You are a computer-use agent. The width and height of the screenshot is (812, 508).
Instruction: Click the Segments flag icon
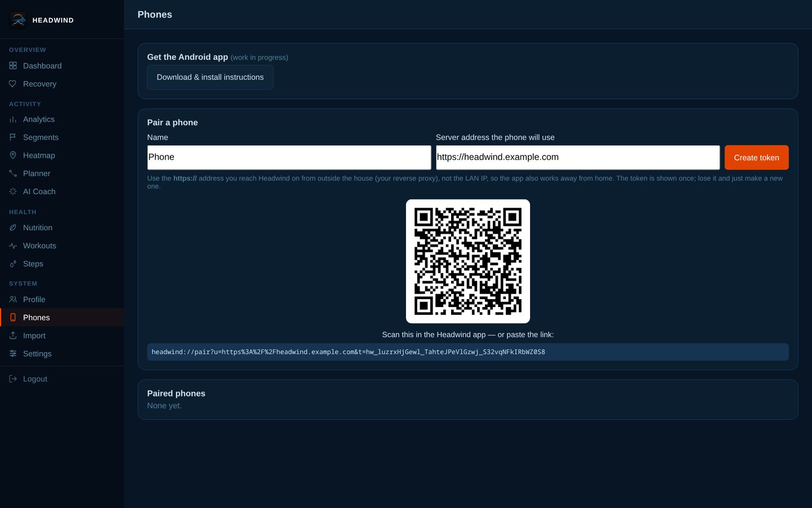[13, 137]
